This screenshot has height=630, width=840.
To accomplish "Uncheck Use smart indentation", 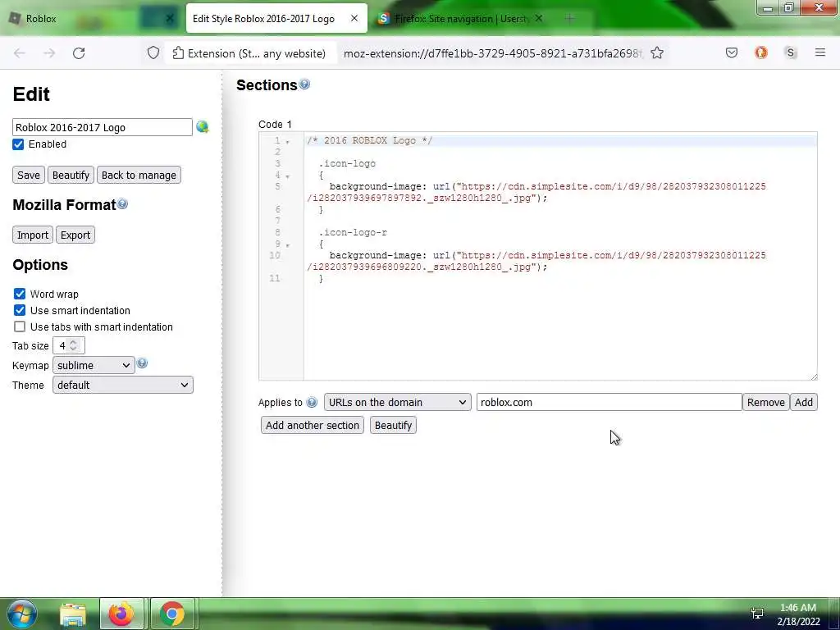I will 20,310.
